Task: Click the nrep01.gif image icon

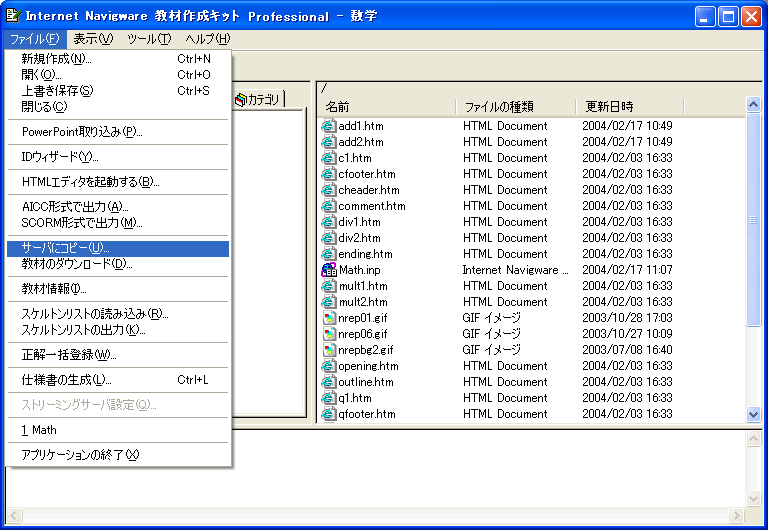Action: coord(329,318)
